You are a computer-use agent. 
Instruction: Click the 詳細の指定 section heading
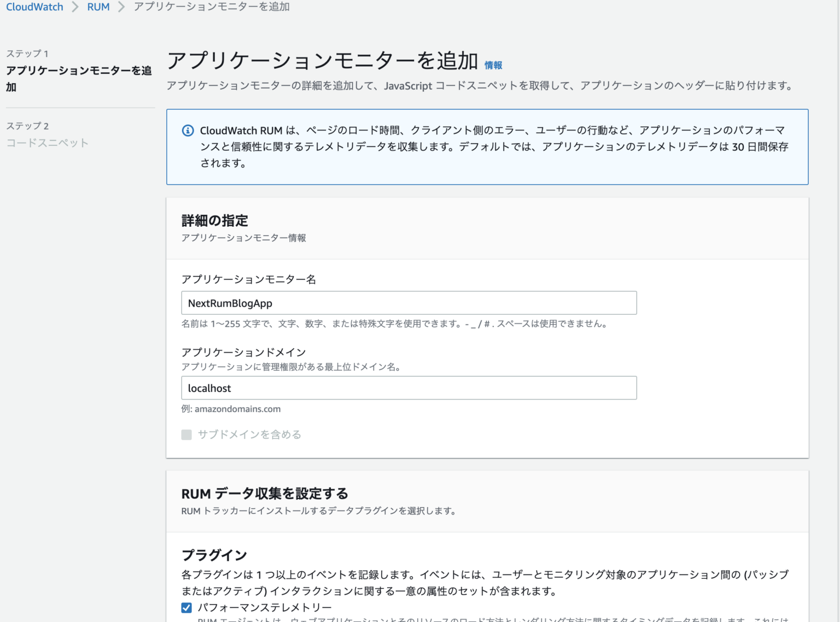pyautogui.click(x=214, y=220)
